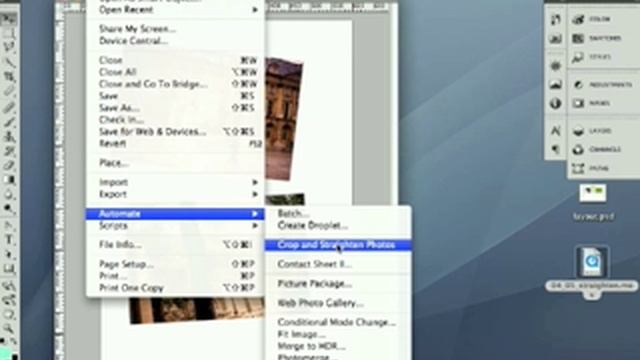
Task: Select the Brush tool
Action: (9, 122)
